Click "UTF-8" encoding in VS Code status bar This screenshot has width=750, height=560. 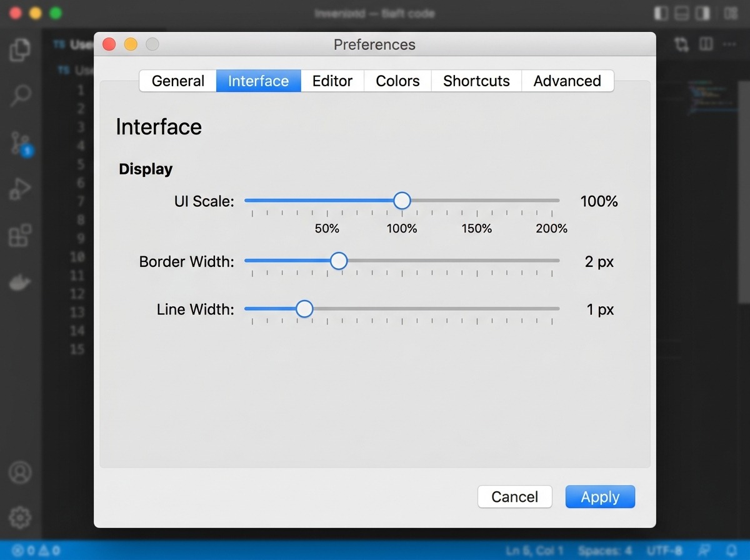click(x=664, y=551)
